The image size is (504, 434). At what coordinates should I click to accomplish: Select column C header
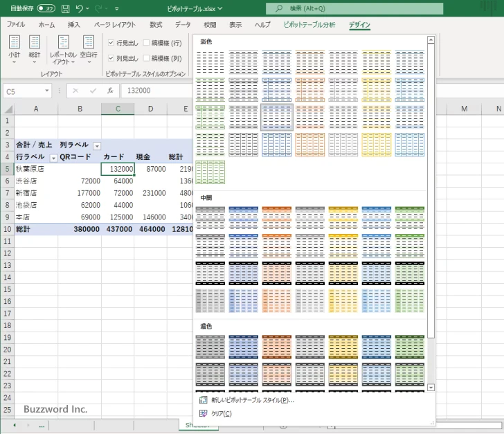click(x=118, y=109)
